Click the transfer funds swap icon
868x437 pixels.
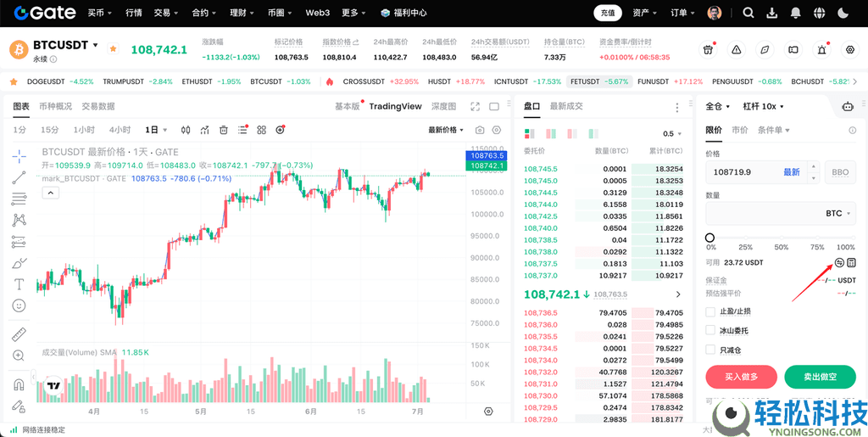839,262
